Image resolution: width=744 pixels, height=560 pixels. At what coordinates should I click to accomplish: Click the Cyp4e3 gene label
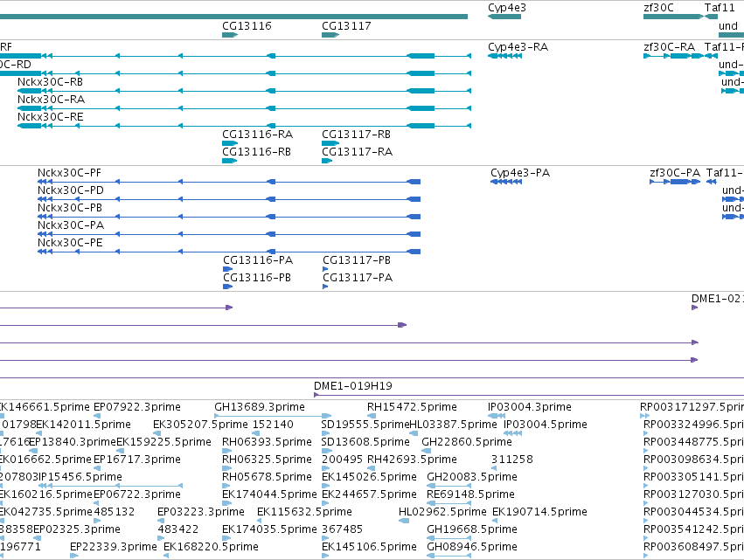click(x=507, y=8)
